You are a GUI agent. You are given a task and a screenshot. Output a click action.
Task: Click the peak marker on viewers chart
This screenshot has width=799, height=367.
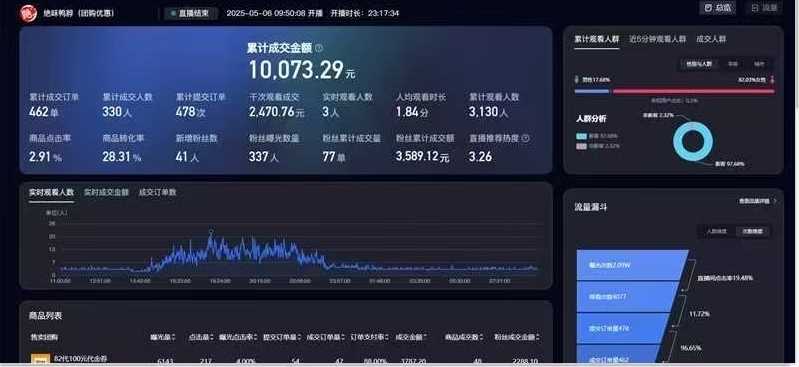coord(211,232)
